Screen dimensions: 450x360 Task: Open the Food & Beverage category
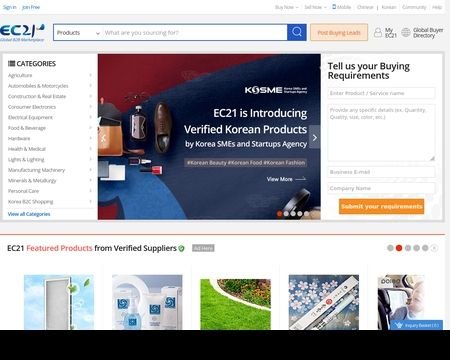[x=27, y=128]
